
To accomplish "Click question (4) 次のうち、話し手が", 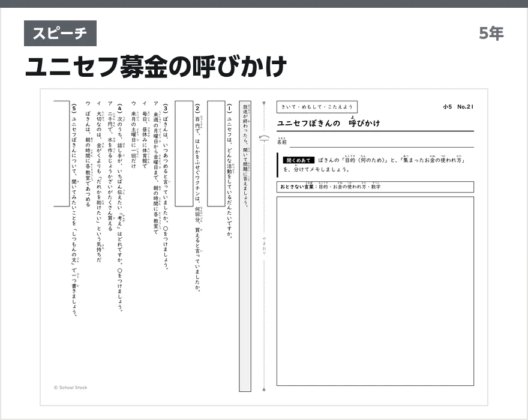I will [x=119, y=208].
